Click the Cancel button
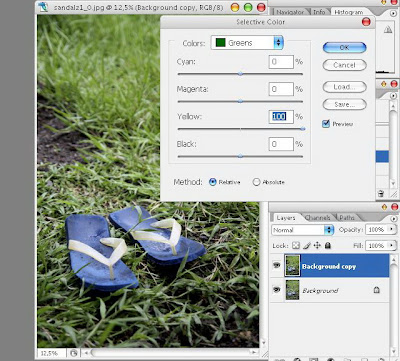Screen dimensions: 400x361 (x=344, y=65)
